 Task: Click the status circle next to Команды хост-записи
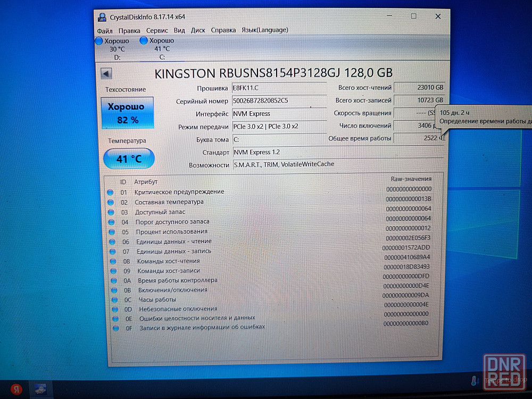(x=113, y=271)
